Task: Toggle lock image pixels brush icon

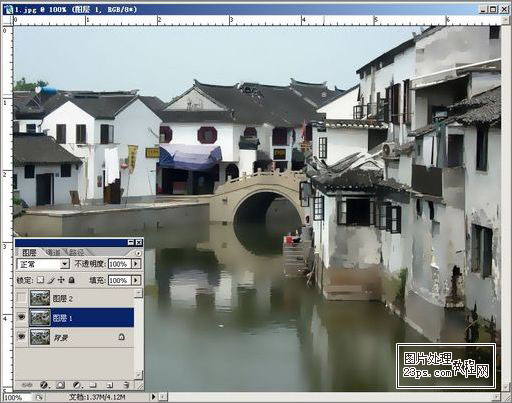Action: 51,280
